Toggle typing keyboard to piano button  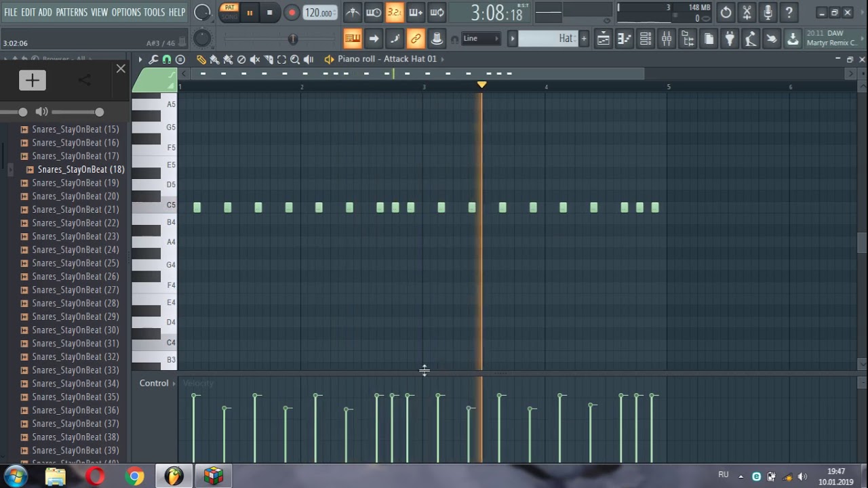coord(353,39)
